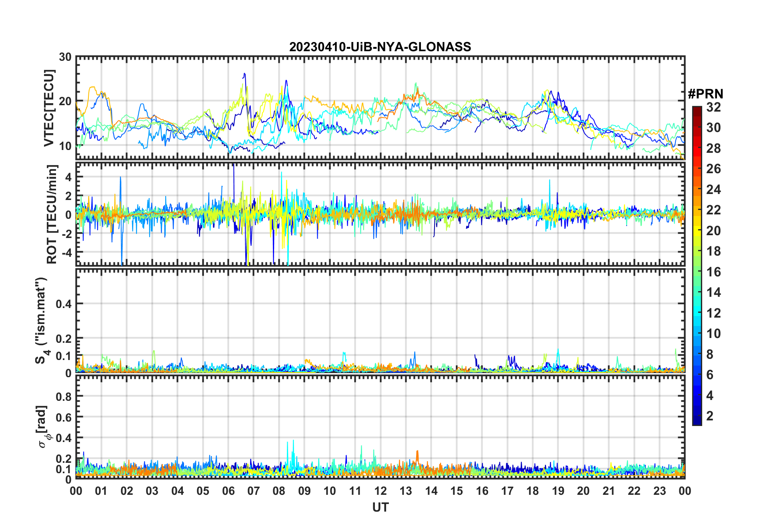Click colorbar tick label 14

[714, 292]
